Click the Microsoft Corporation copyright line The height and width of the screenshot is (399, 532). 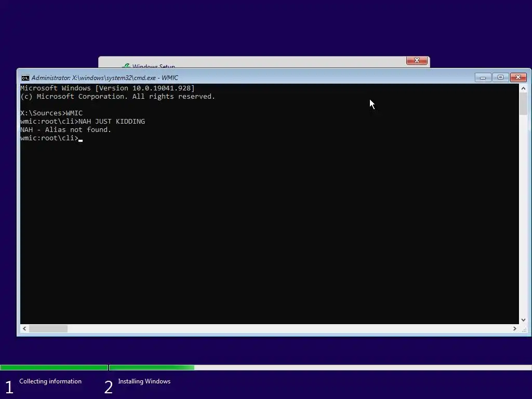tap(118, 96)
